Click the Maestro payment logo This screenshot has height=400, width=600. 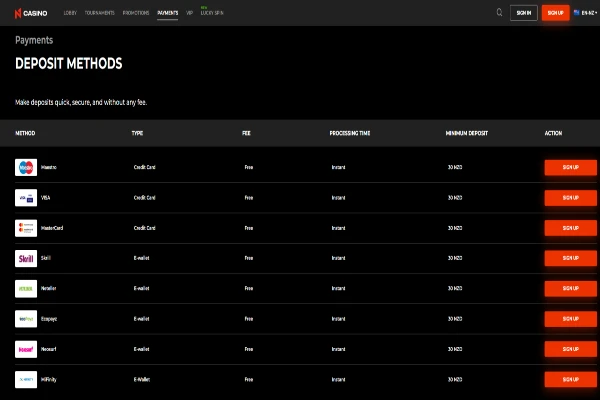coord(26,167)
